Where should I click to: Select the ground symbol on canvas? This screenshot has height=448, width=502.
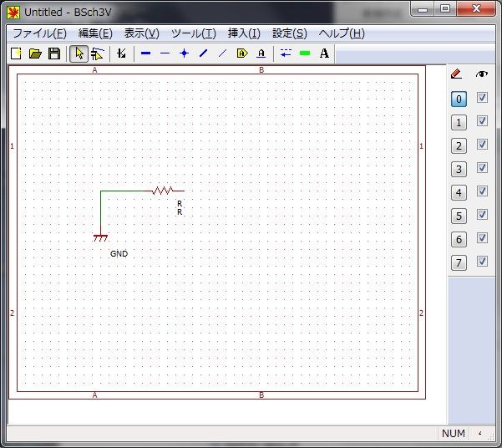point(100,238)
